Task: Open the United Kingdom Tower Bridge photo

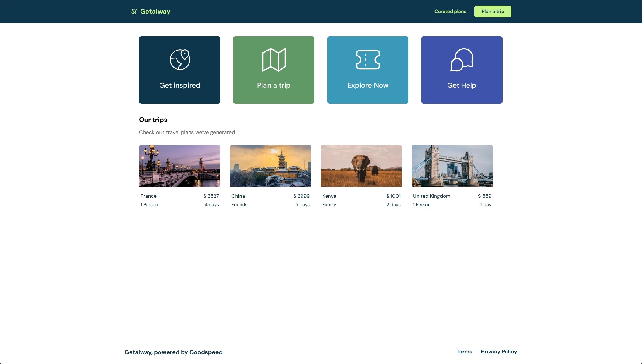Action: (452, 166)
